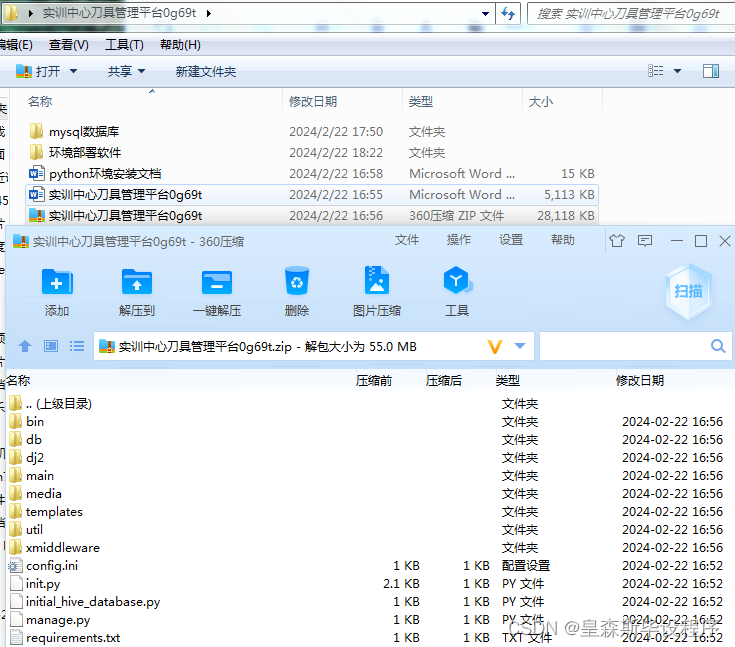Image resolution: width=735 pixels, height=647 pixels.
Task: Expand the breadcrumb arrow before 实训中心刀具管理平台0g69t
Action: (x=30, y=13)
